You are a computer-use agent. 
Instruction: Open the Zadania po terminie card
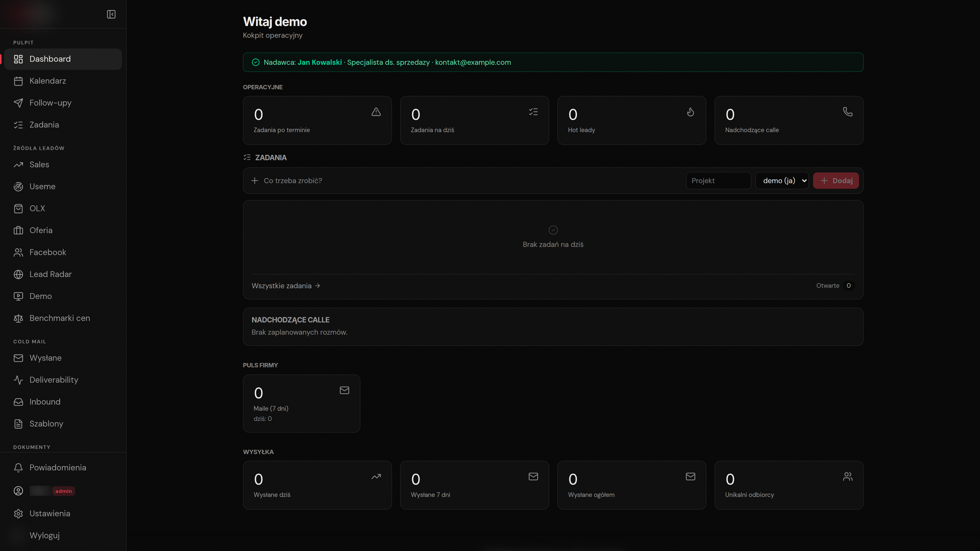click(x=317, y=120)
